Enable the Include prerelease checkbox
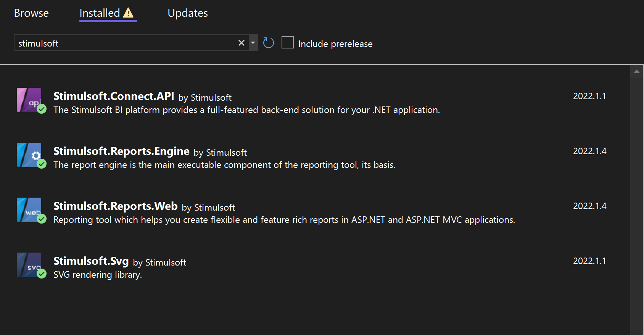Screen dimensions: 644x335 click(288, 43)
